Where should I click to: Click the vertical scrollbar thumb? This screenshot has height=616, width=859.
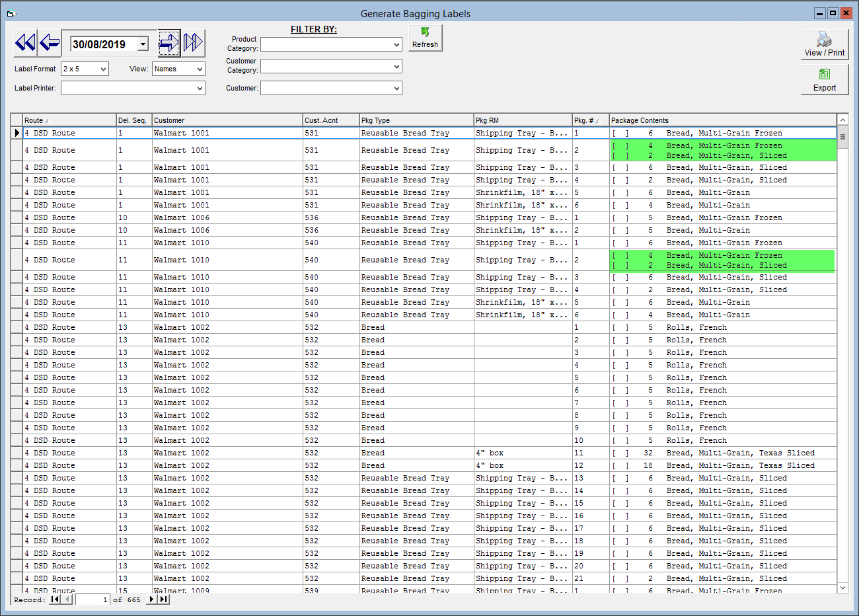842,137
